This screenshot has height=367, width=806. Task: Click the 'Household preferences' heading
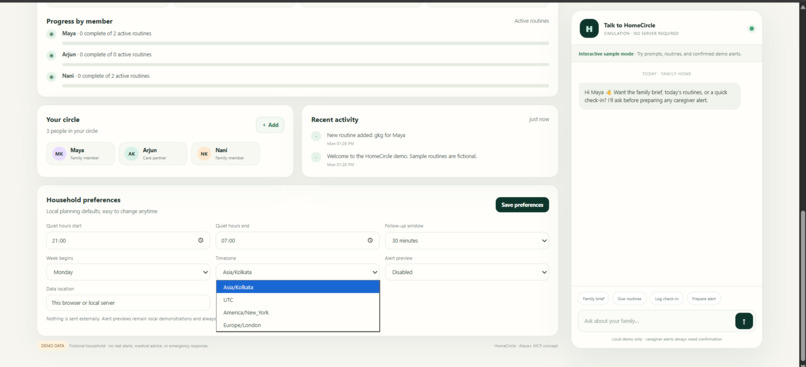(83, 200)
